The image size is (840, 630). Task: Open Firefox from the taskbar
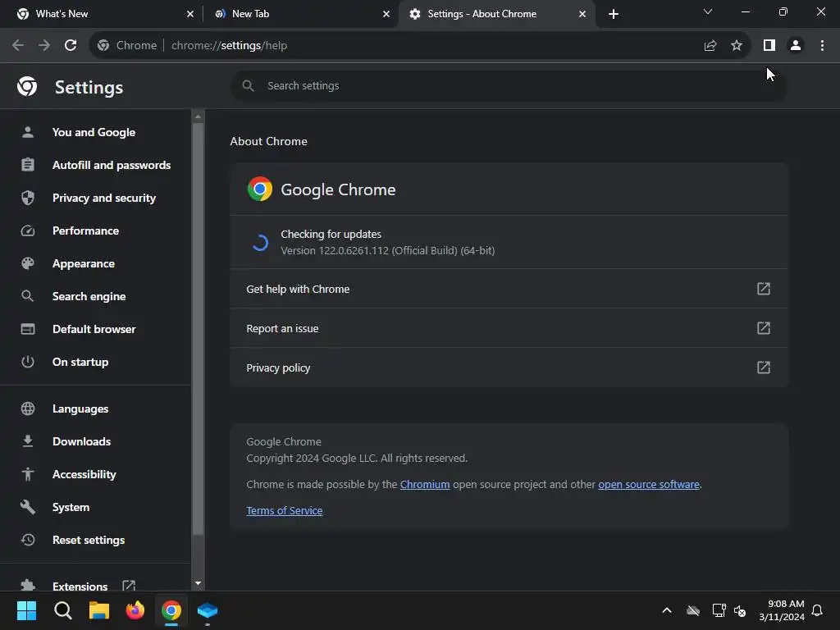(135, 610)
